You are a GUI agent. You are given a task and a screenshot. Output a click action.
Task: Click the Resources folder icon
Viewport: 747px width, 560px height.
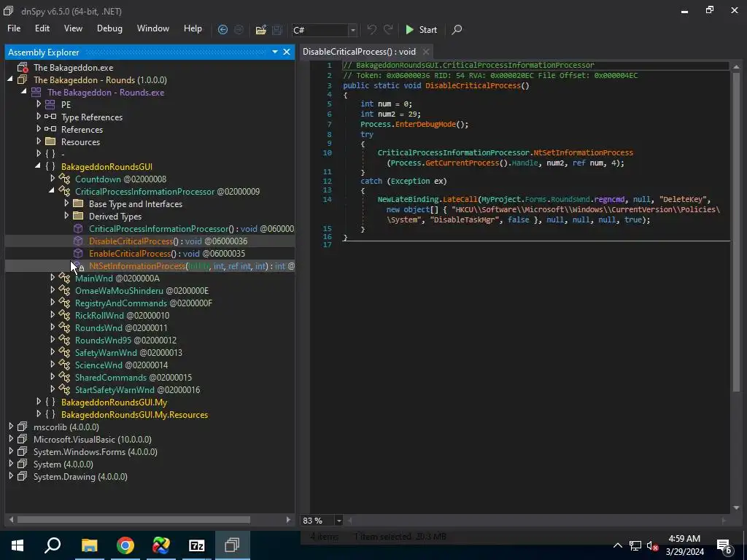click(50, 141)
